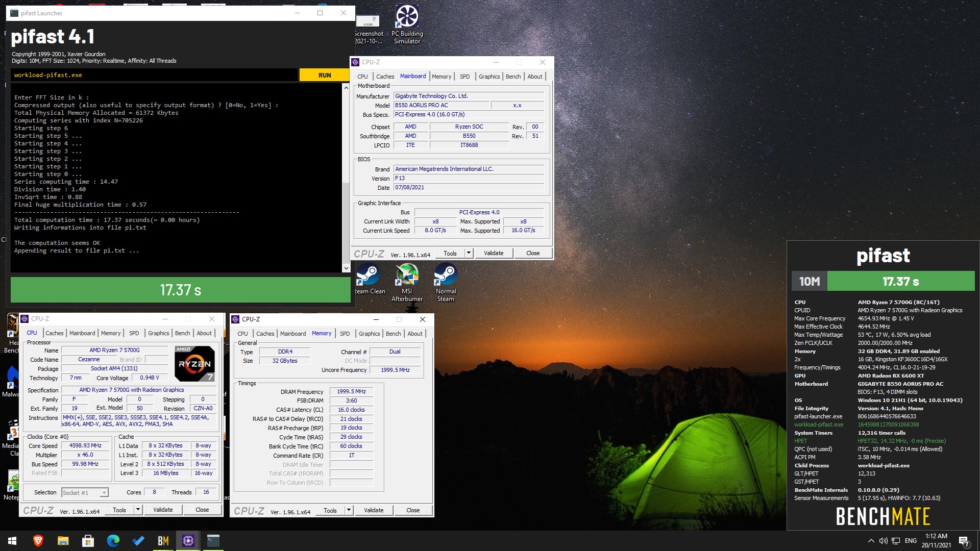The height and width of the screenshot is (551, 980).
Task: Click the console scrollbar down arrow
Action: pos(346,268)
